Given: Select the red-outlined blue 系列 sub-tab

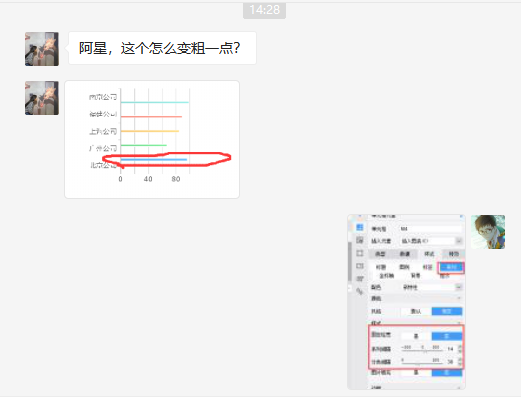Looking at the screenshot, I should pyautogui.click(x=451, y=267).
